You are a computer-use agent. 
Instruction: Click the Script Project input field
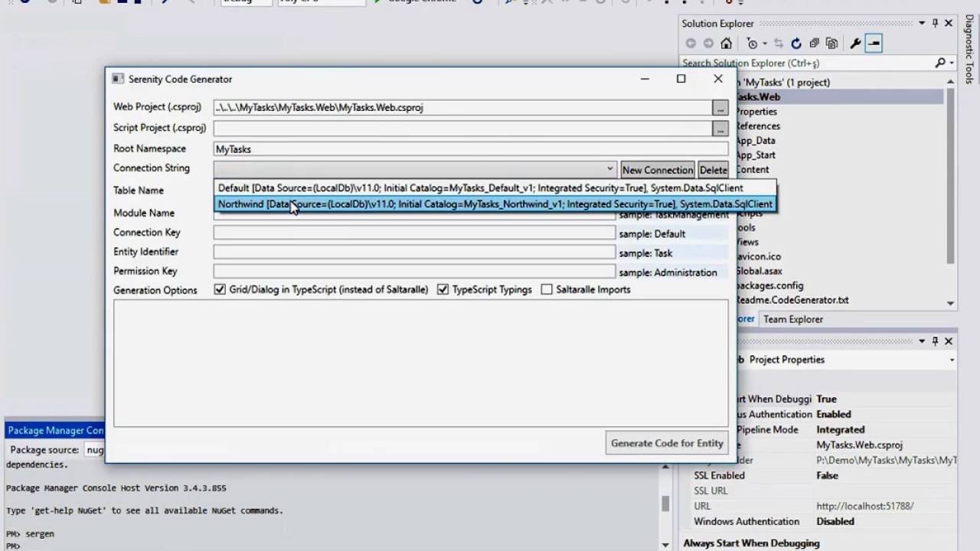462,129
